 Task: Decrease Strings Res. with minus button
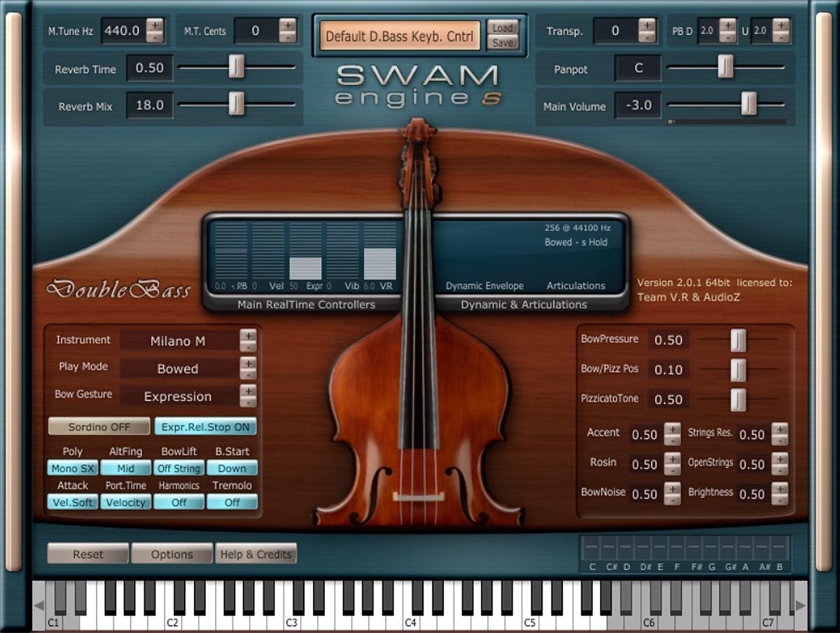pyautogui.click(x=780, y=440)
